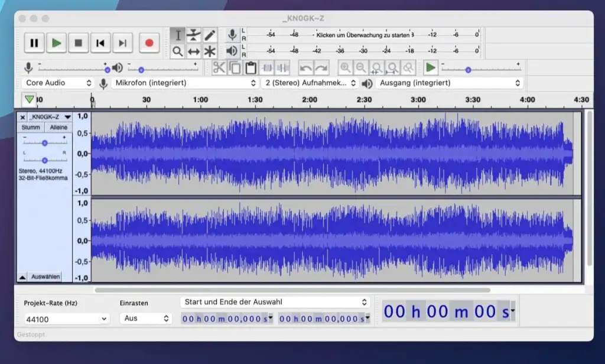Select the Envelope tool
This screenshot has width=605, height=364.
194,35
